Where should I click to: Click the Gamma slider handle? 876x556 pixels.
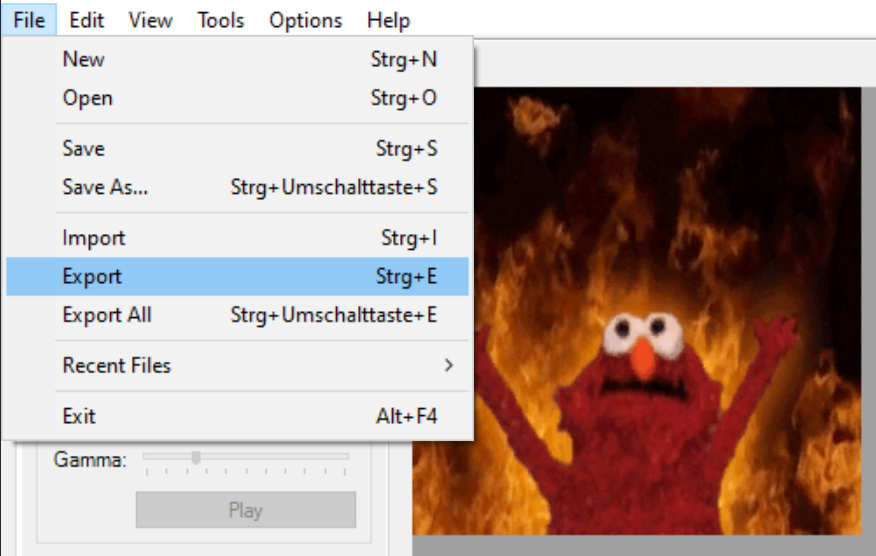tap(196, 457)
